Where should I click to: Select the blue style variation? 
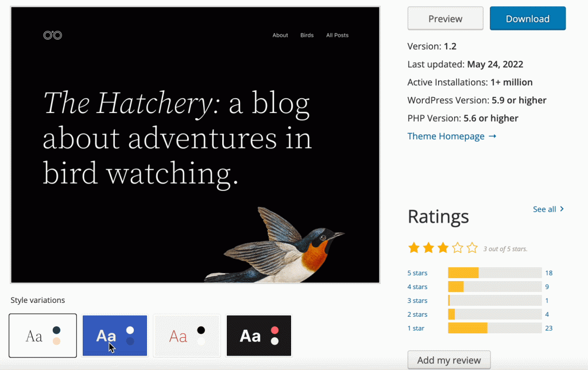[x=115, y=336]
